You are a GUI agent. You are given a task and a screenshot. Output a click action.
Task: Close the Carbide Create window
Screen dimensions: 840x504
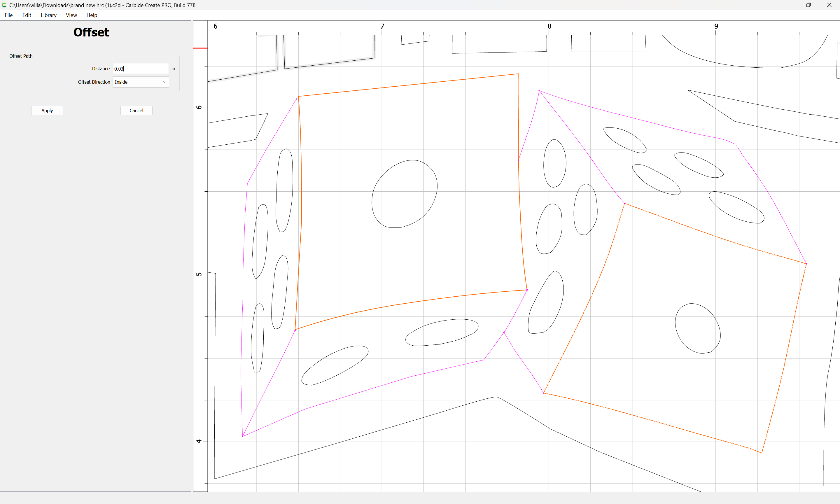point(829,5)
